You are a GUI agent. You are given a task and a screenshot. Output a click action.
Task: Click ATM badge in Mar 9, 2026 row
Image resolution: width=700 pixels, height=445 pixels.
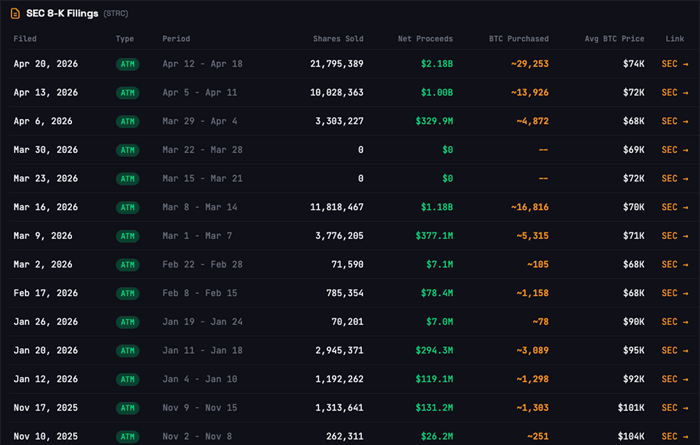[127, 236]
